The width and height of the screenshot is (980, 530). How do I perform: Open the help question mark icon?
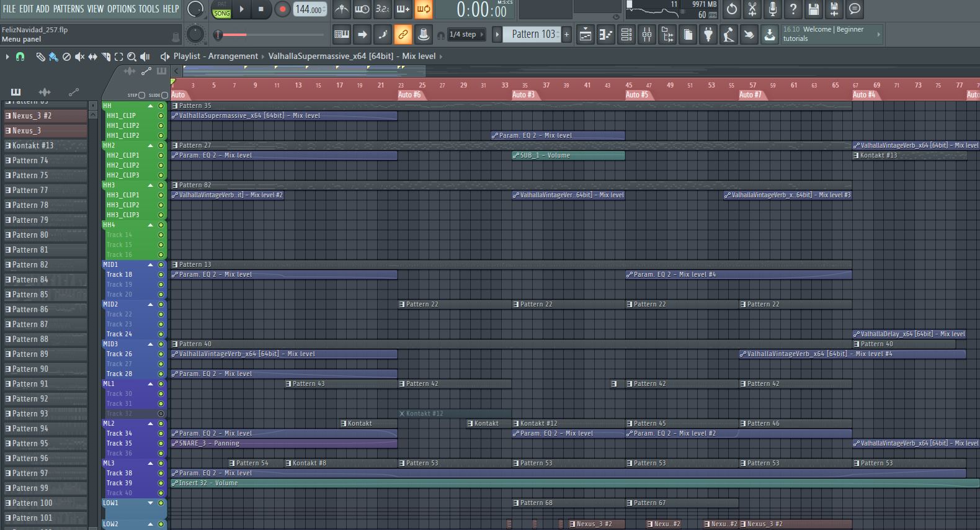click(x=793, y=9)
